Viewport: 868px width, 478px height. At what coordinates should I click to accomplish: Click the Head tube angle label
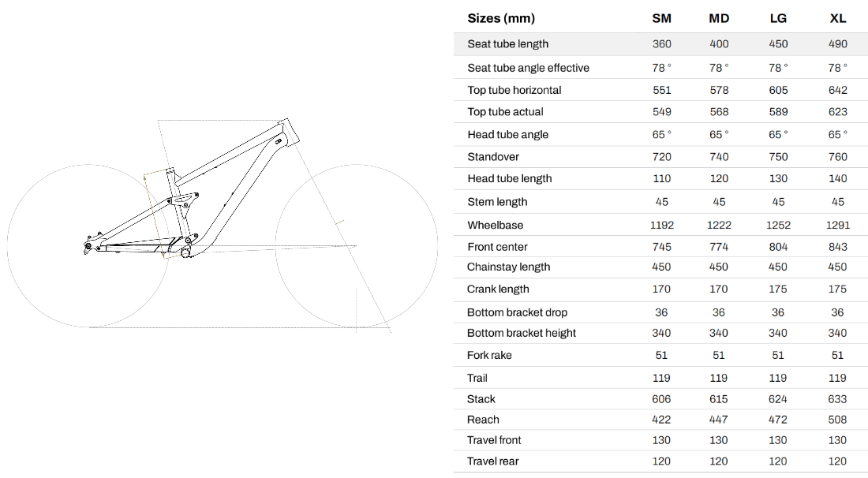point(507,134)
